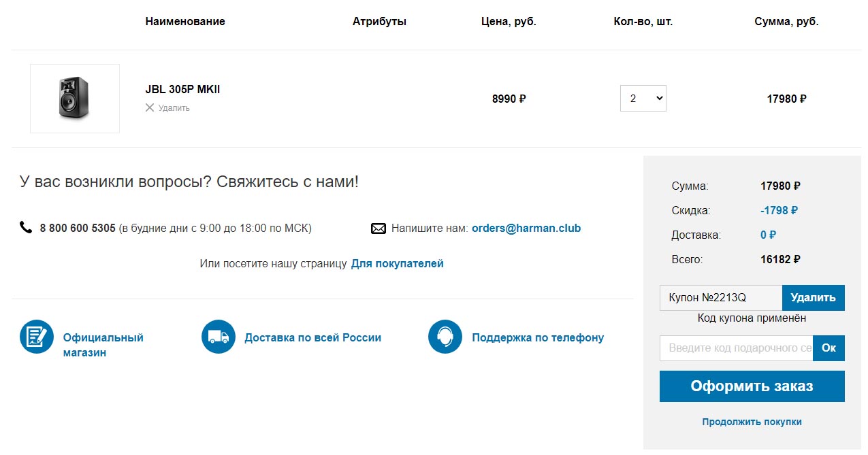Click the Доставка: label in summary

[x=696, y=235]
